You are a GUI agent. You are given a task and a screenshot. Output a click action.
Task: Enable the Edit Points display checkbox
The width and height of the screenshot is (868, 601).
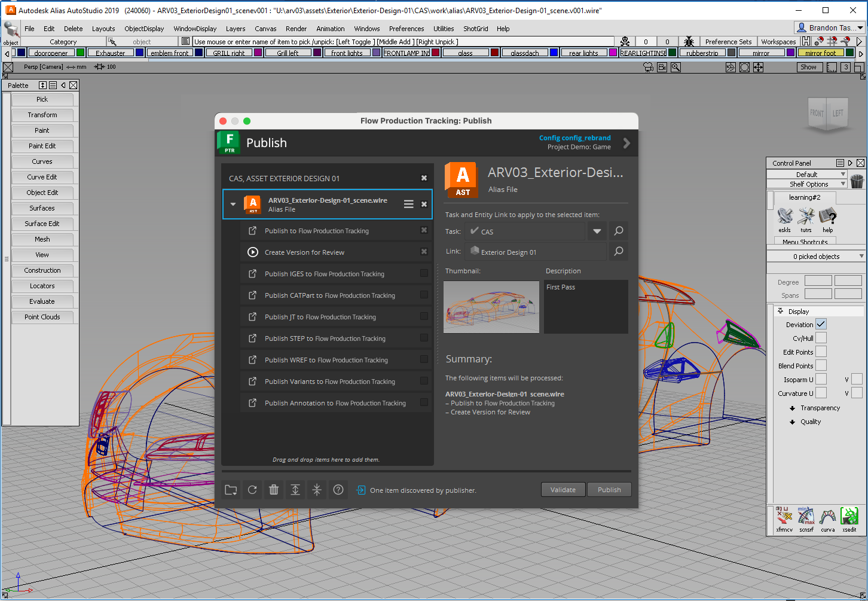coord(821,352)
